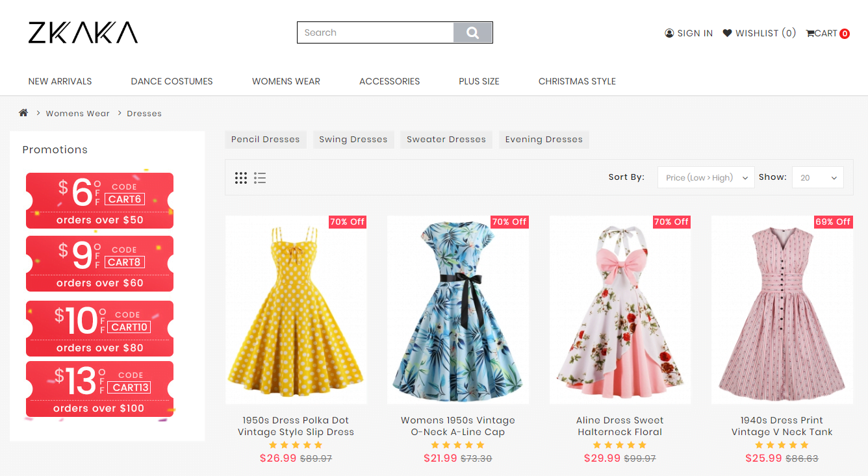
Task: Switch to grid view layout
Action: coord(241,178)
